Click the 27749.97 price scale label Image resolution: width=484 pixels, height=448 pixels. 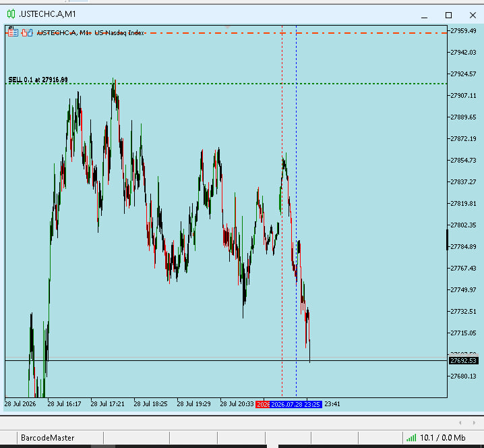[463, 290]
